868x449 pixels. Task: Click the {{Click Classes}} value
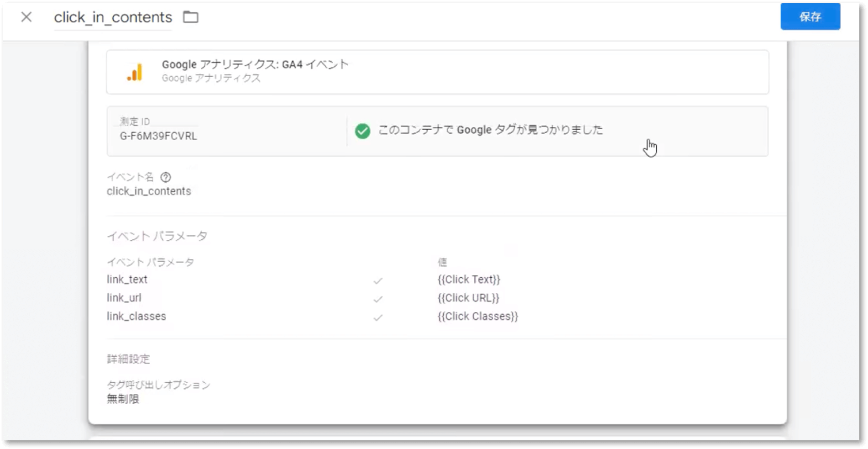point(478,317)
